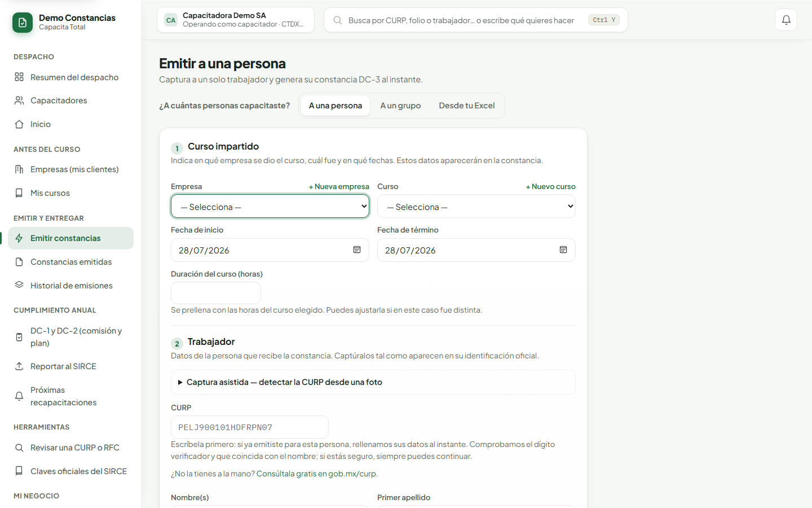Click the Empresas building icon

pyautogui.click(x=19, y=169)
